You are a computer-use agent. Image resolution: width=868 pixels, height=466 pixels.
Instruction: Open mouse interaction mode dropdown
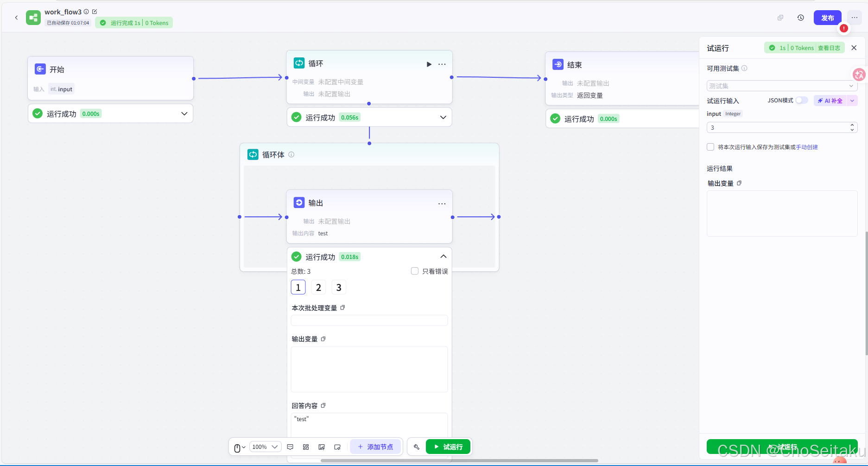[x=240, y=447]
